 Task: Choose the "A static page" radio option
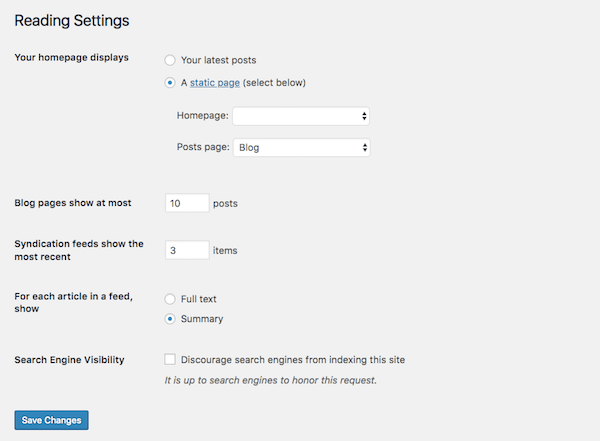(x=170, y=83)
